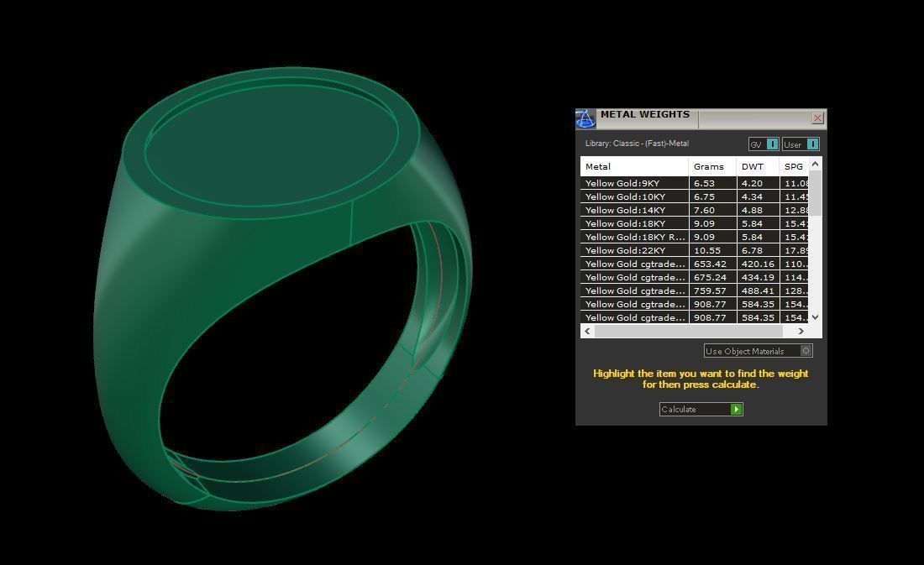The image size is (924, 565).
Task: Select the Yellow Gold:9KY row
Action: (x=694, y=183)
